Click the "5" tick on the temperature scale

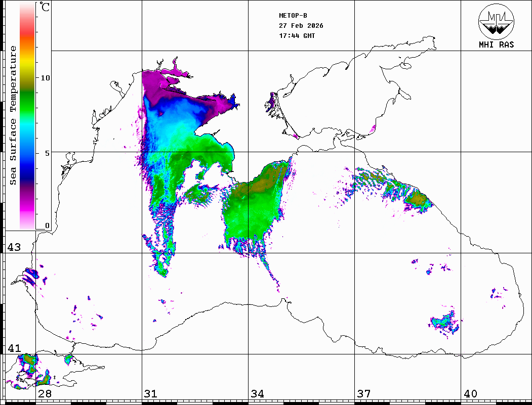point(47,152)
